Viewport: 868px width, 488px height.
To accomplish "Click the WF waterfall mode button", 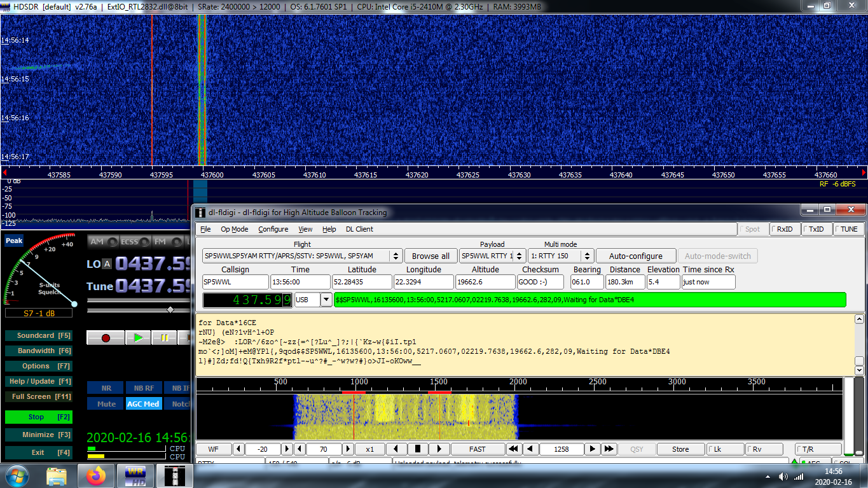I will pos(214,449).
